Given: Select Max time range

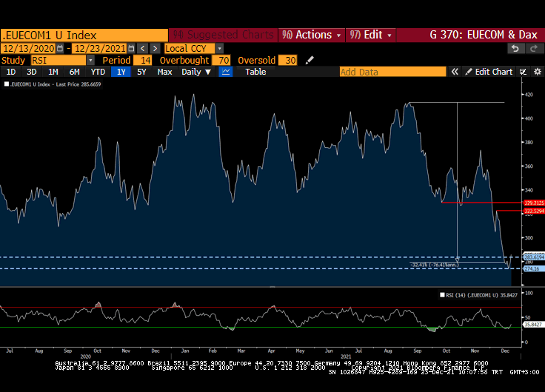Looking at the screenshot, I should point(164,72).
